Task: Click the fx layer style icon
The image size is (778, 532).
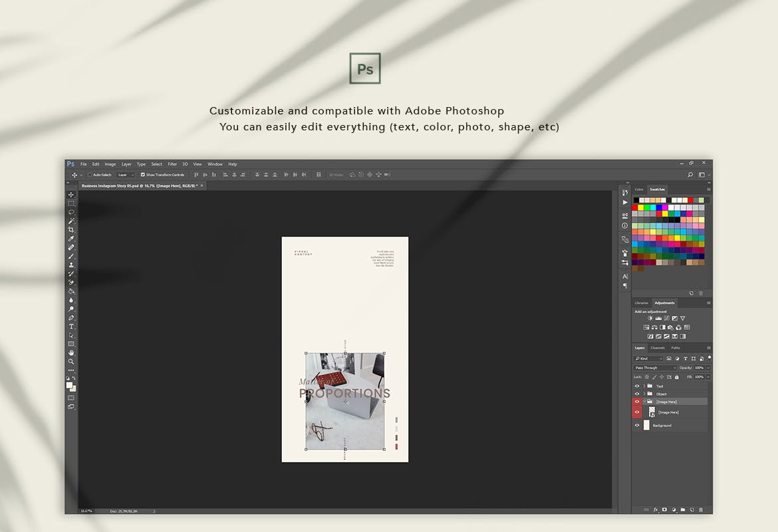Action: click(x=656, y=509)
